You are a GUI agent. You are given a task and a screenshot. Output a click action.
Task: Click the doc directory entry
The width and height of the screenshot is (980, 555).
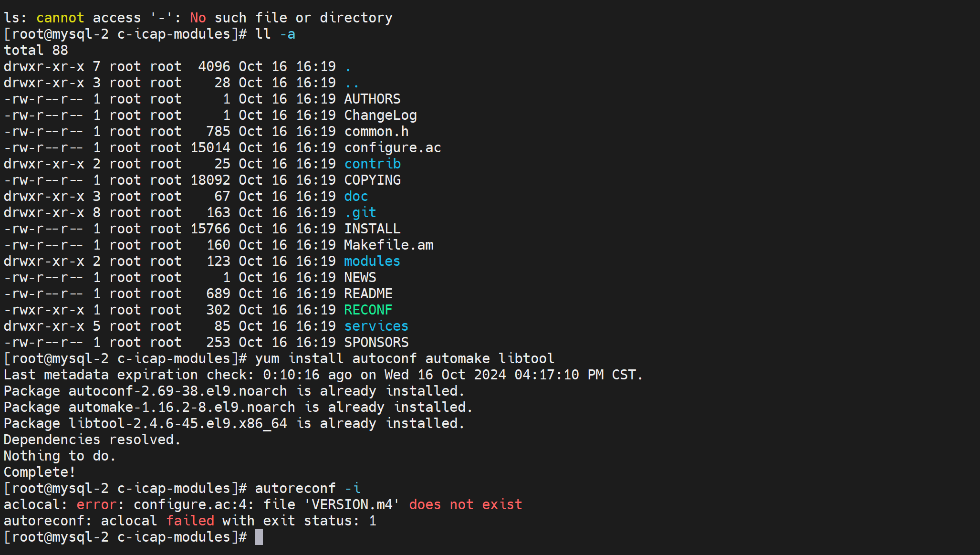pyautogui.click(x=356, y=196)
